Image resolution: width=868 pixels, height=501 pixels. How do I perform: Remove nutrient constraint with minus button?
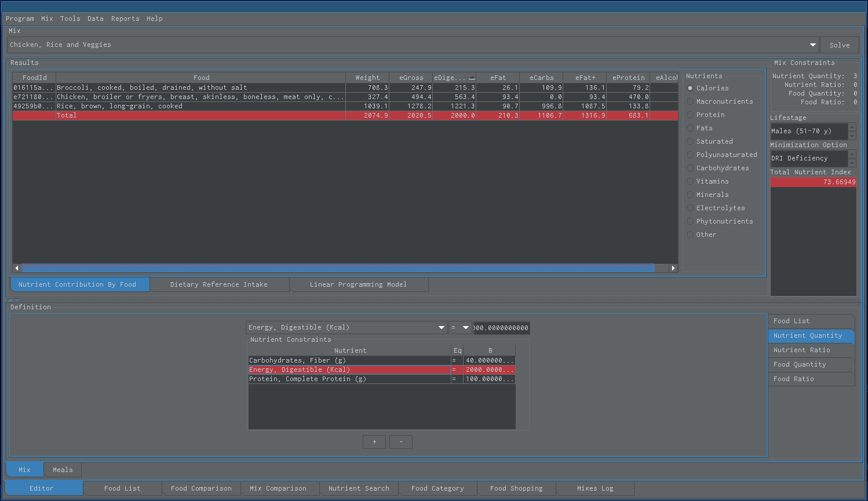[401, 442]
